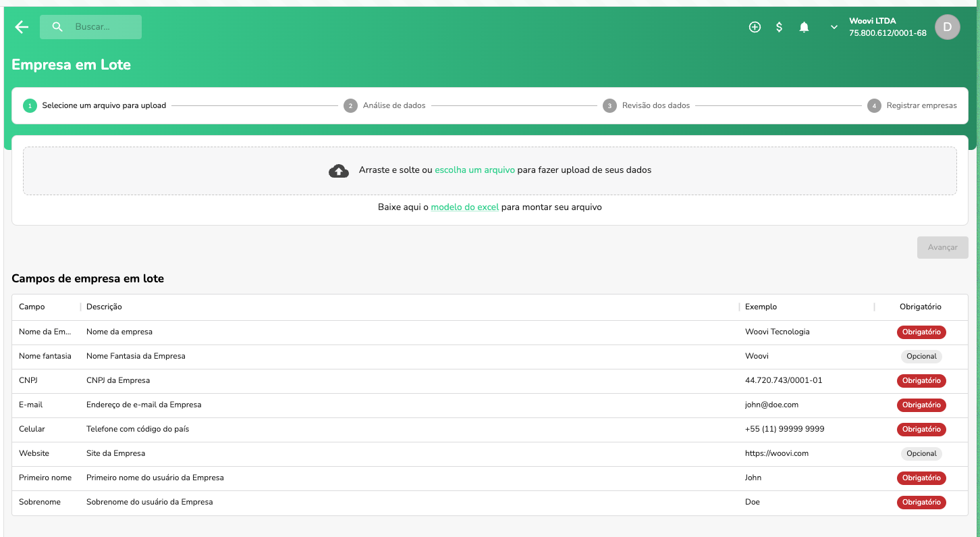This screenshot has width=980, height=537.
Task: Click the Woovi LTDA company name
Action: tap(872, 21)
